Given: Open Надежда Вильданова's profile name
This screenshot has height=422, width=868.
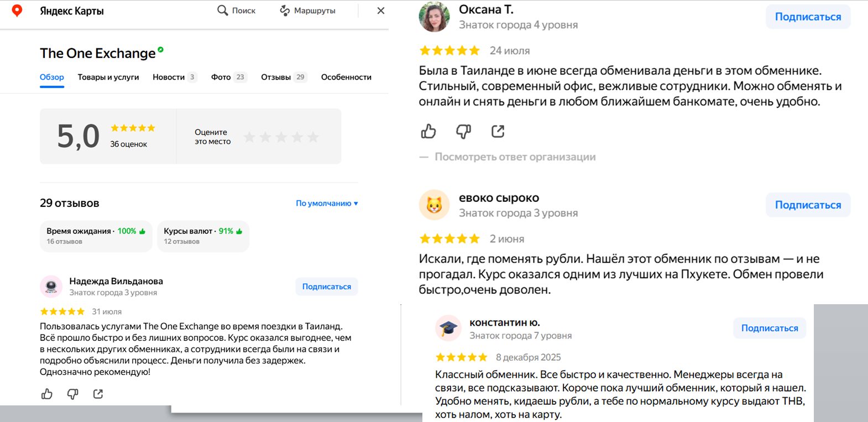Looking at the screenshot, I should [116, 281].
